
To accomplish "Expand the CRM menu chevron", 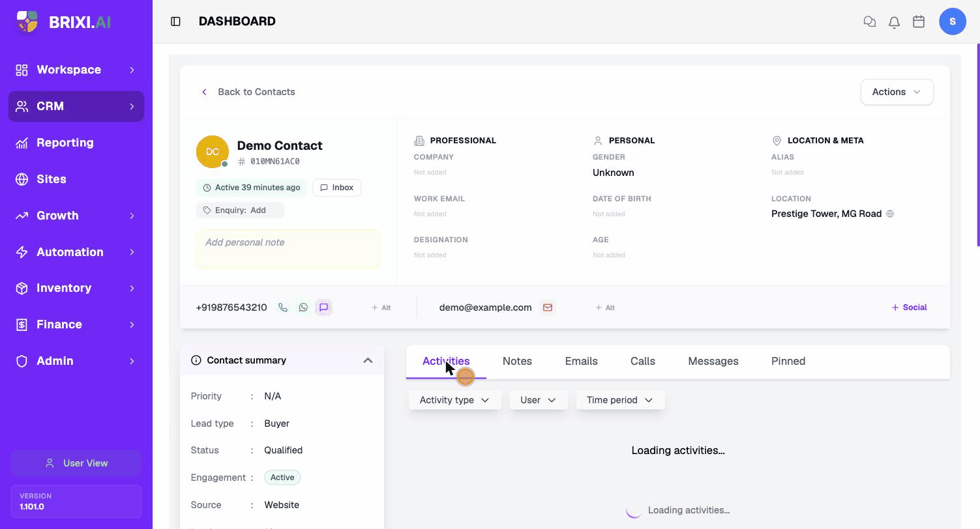I will point(132,106).
